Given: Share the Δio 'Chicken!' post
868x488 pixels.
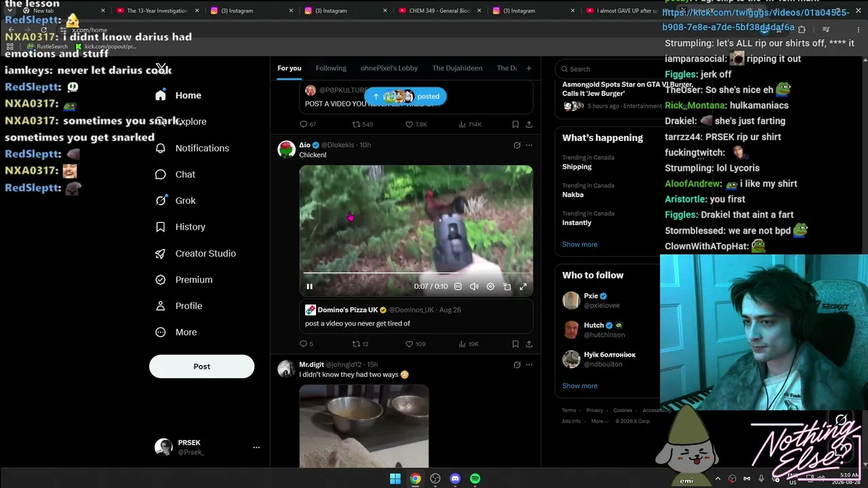Looking at the screenshot, I should [x=529, y=344].
